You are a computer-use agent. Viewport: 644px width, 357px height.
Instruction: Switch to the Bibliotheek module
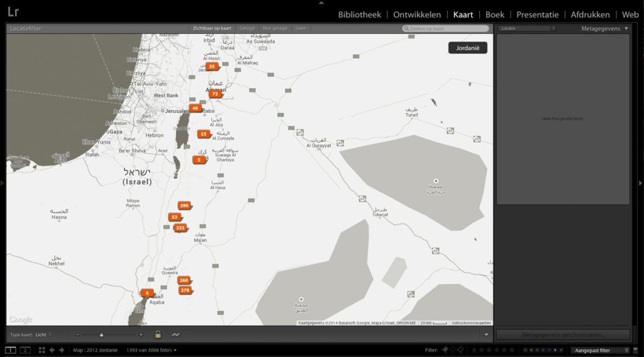pos(359,14)
